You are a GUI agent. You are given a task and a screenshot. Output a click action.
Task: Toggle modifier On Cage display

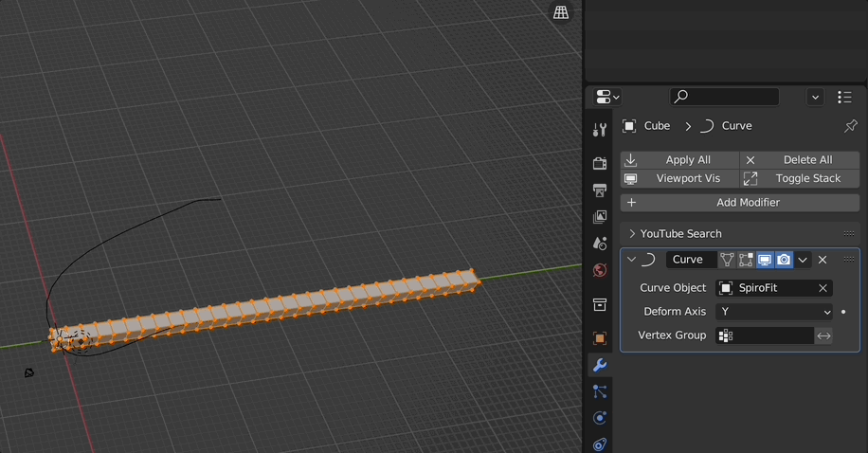pos(727,260)
